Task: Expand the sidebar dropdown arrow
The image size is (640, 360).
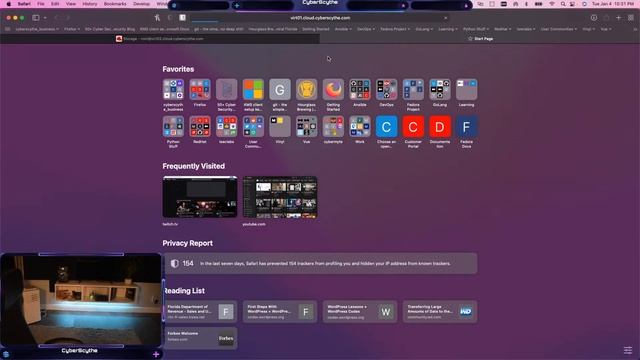Action: coord(45,18)
